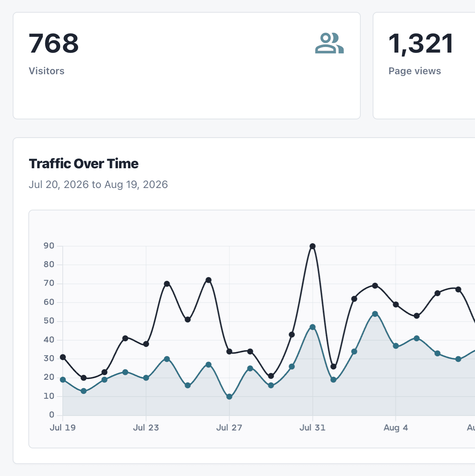Click the teal line point on Jul 23
The image size is (475, 476).
146,378
